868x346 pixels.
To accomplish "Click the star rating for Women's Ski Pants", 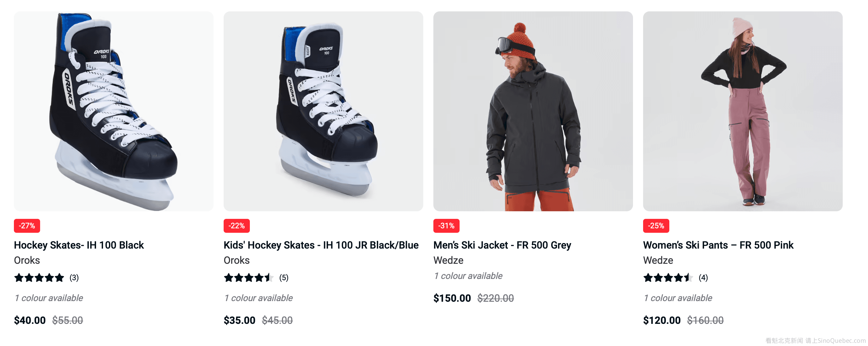I will click(x=668, y=278).
